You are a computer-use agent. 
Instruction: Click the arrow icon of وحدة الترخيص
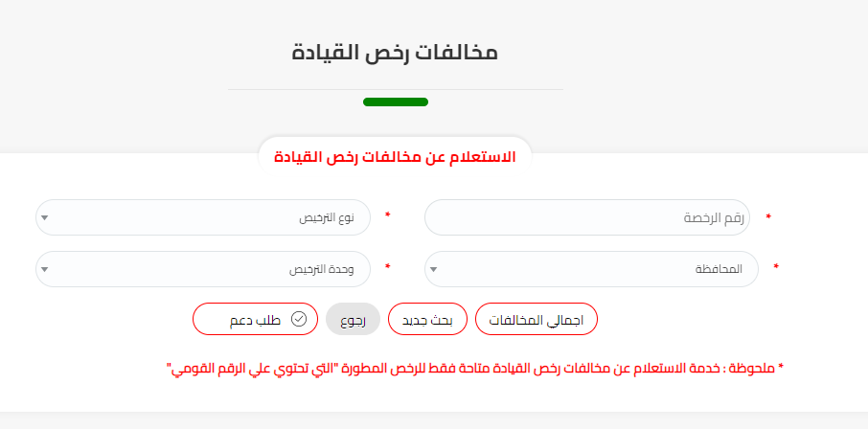44,269
